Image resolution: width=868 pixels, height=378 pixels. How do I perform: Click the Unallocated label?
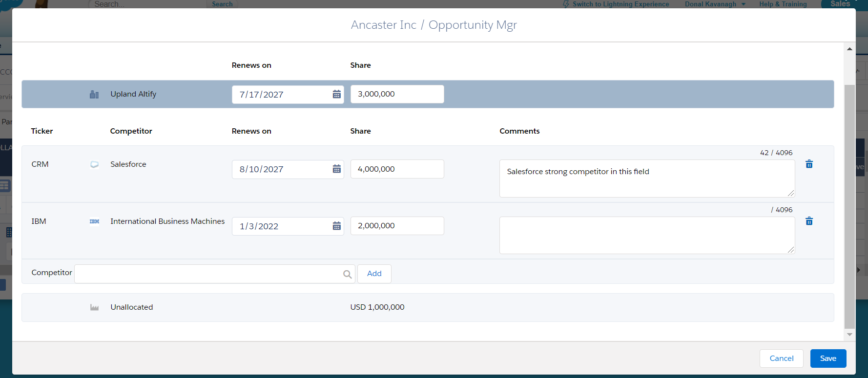coord(132,307)
